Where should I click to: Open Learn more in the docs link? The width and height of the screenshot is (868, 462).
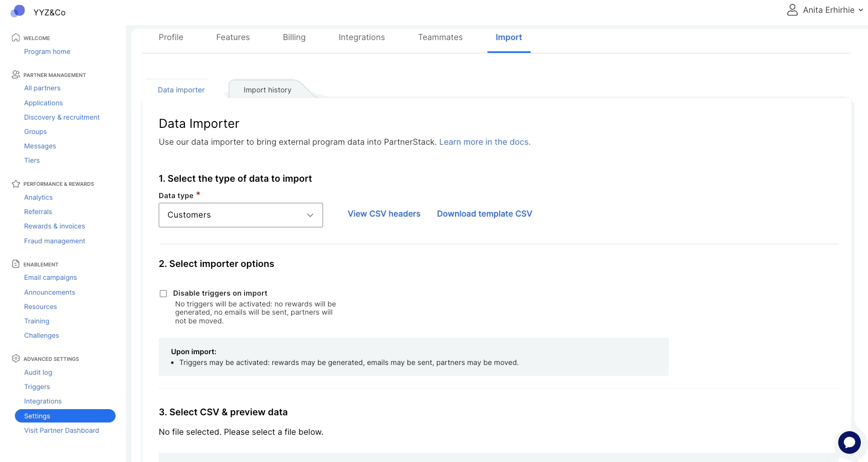[x=485, y=142]
